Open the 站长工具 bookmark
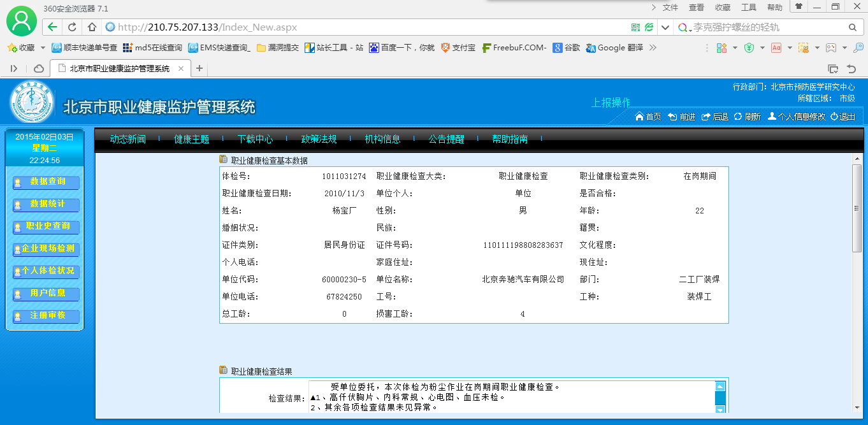 pos(334,48)
